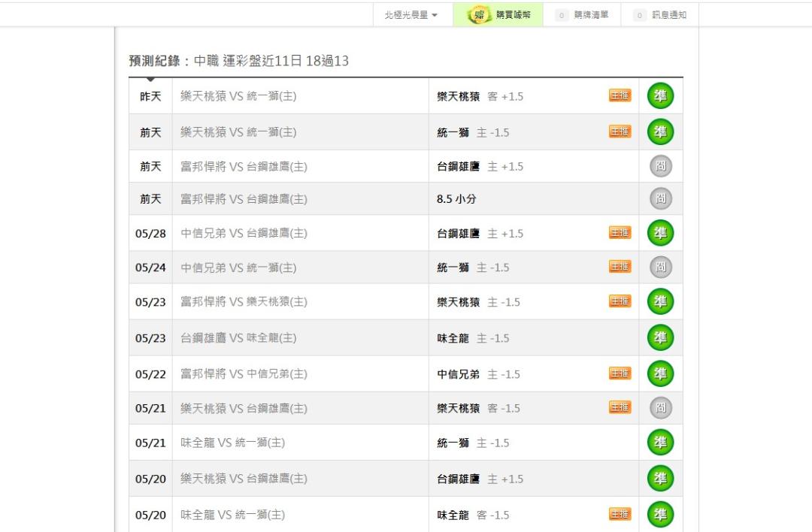Click 台鋼雄鷹 主 +1.5 in 05/28 row

(480, 234)
